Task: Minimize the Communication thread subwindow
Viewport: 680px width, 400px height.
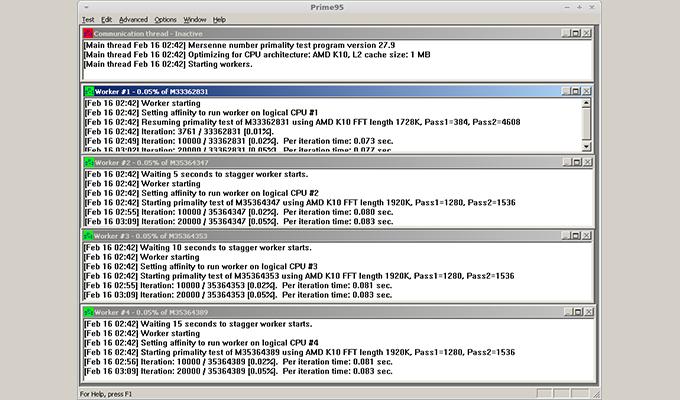Action: click(x=566, y=33)
